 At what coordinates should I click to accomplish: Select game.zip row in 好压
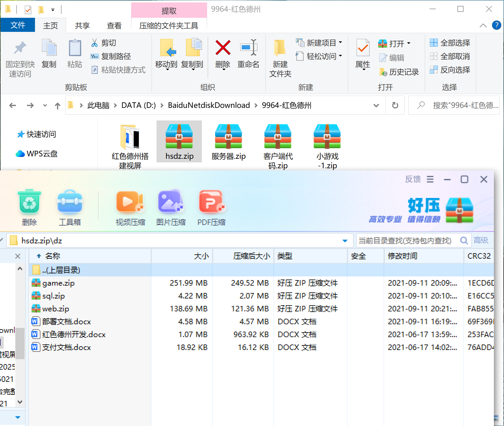point(261,283)
